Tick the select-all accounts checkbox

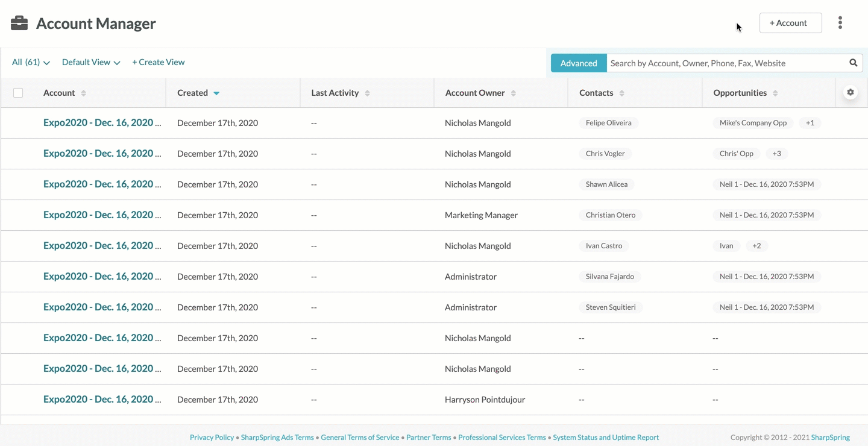18,93
